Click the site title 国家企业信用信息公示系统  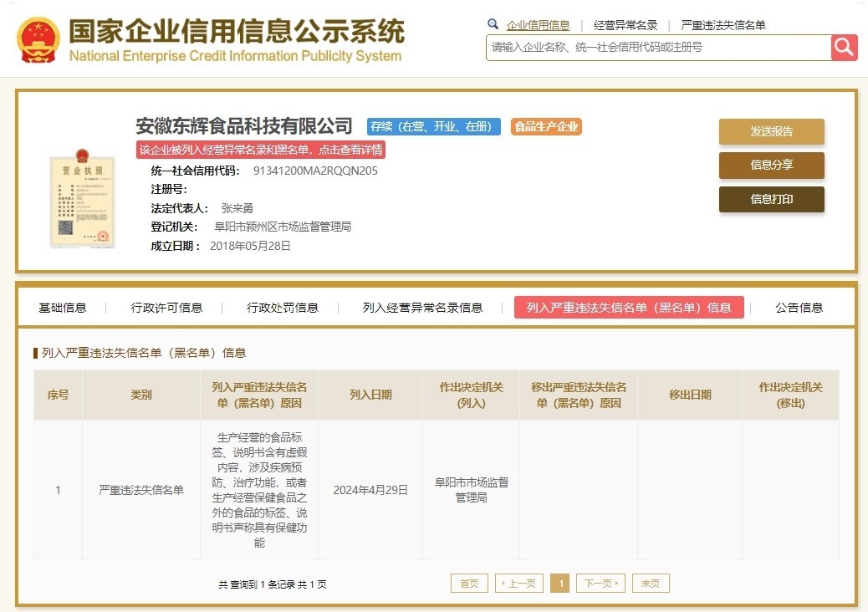237,31
